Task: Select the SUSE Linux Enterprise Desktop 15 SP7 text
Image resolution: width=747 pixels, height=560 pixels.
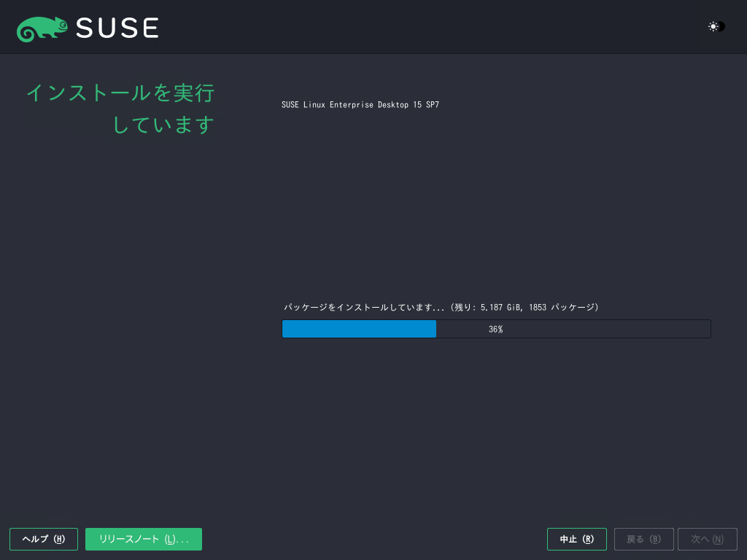Action: tap(360, 105)
